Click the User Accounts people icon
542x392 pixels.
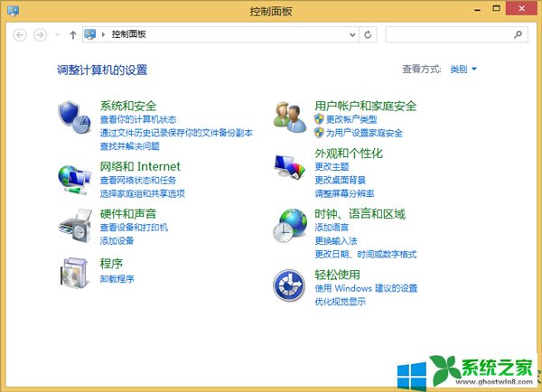click(291, 116)
